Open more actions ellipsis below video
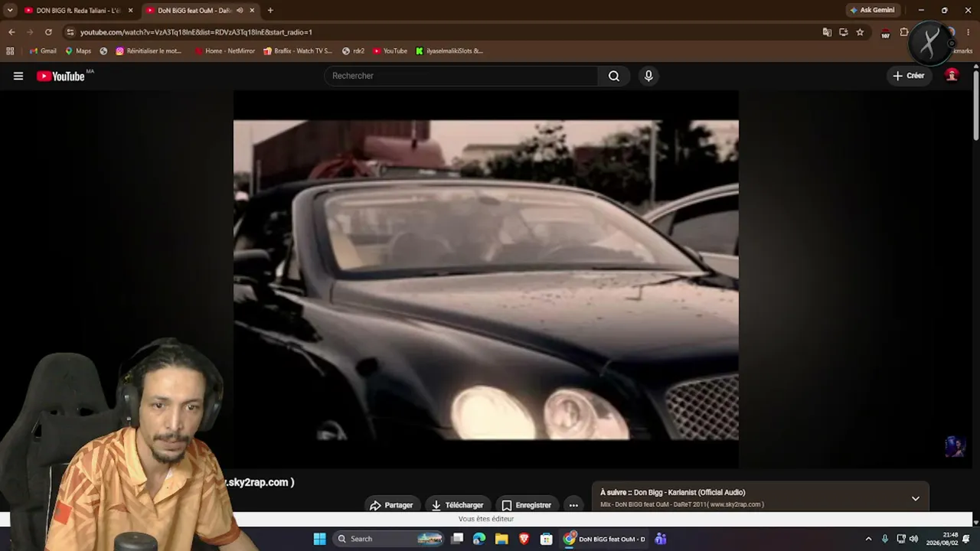980x551 pixels. click(x=573, y=505)
